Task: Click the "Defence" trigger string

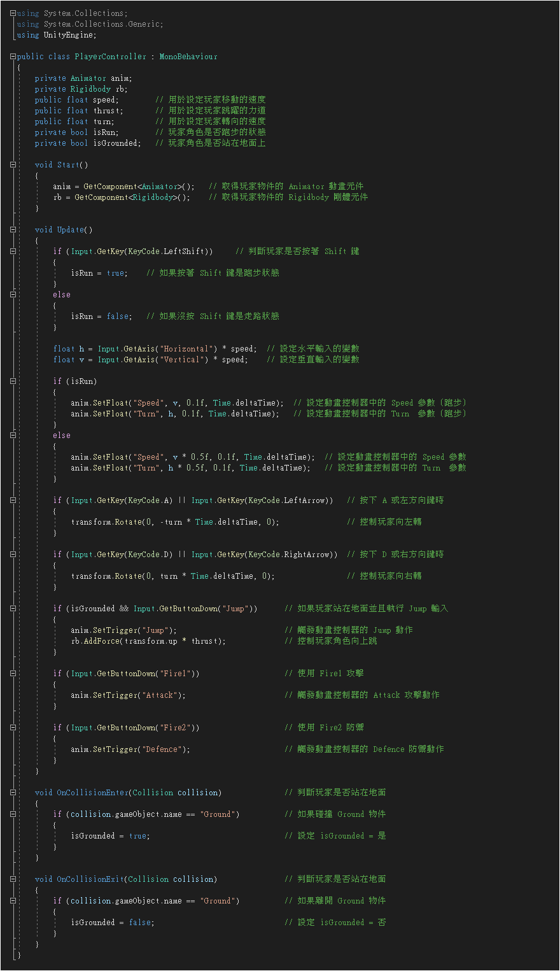Action: (164, 749)
